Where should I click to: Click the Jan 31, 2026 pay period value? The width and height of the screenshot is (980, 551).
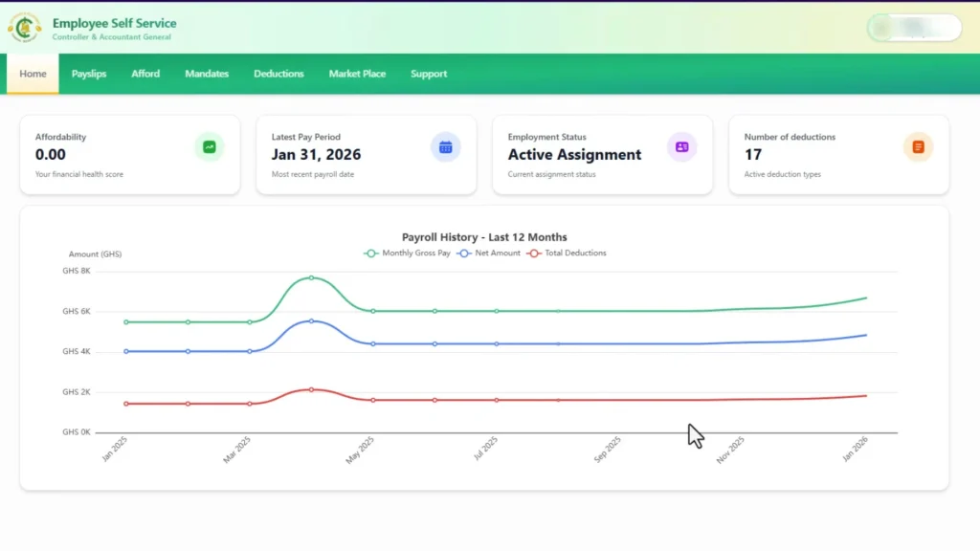click(x=316, y=154)
